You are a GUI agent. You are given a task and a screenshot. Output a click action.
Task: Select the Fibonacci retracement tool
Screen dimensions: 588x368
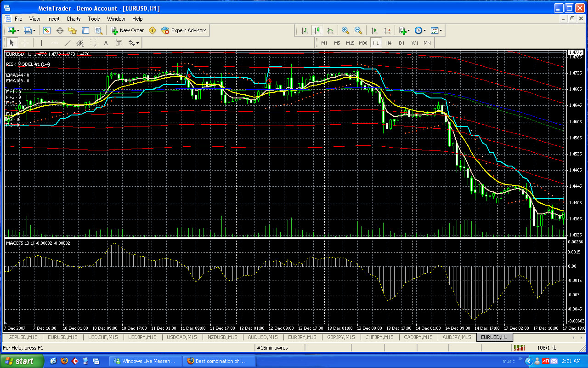tap(93, 43)
